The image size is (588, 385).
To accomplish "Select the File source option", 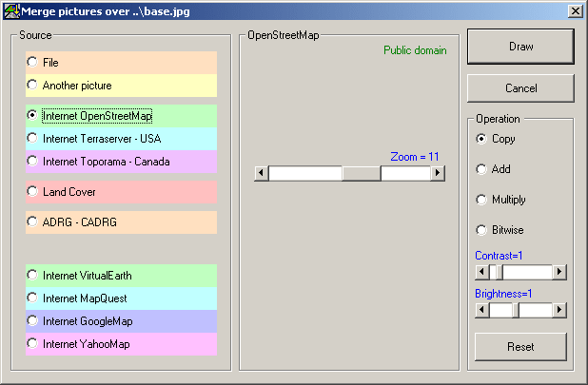I will (x=121, y=62).
